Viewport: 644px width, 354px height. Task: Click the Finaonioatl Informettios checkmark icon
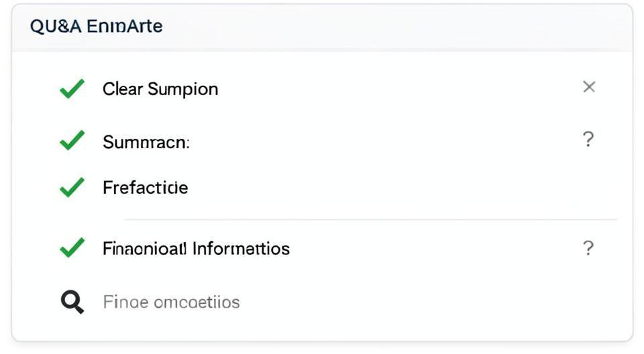(x=72, y=248)
